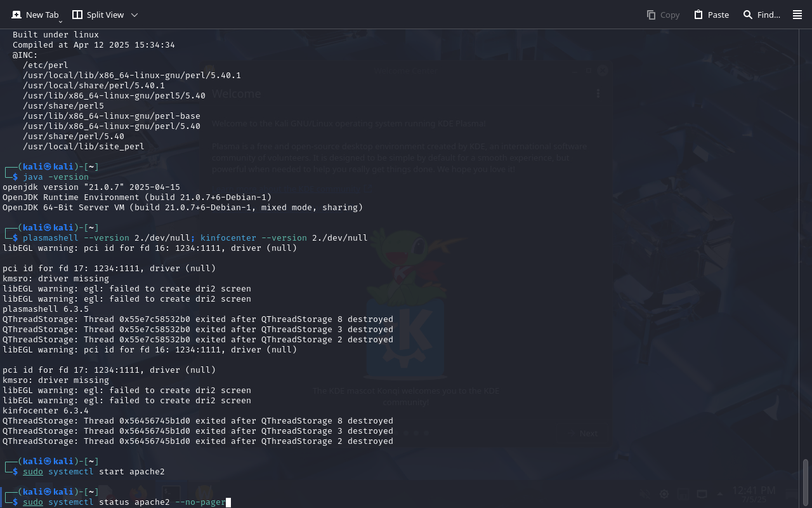Click the '/etc/perl' path

pos(46,65)
